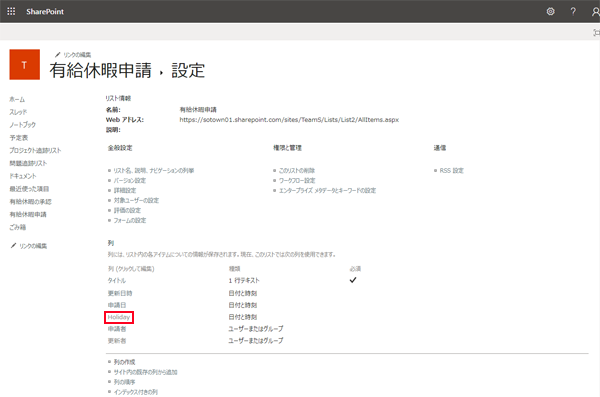
Task: Edit the 更新日時 column
Action: 120,293
